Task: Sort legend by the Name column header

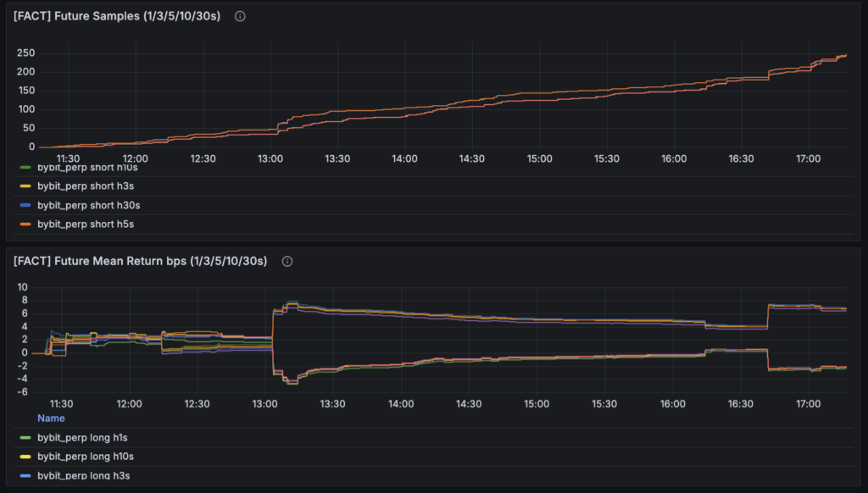Action: [51, 418]
